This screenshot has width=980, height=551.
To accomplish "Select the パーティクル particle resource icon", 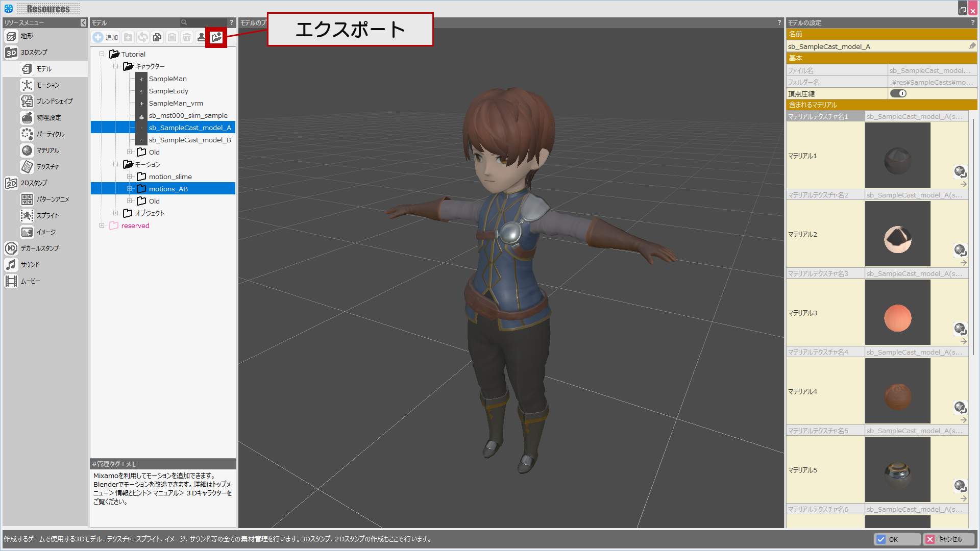I will [27, 134].
